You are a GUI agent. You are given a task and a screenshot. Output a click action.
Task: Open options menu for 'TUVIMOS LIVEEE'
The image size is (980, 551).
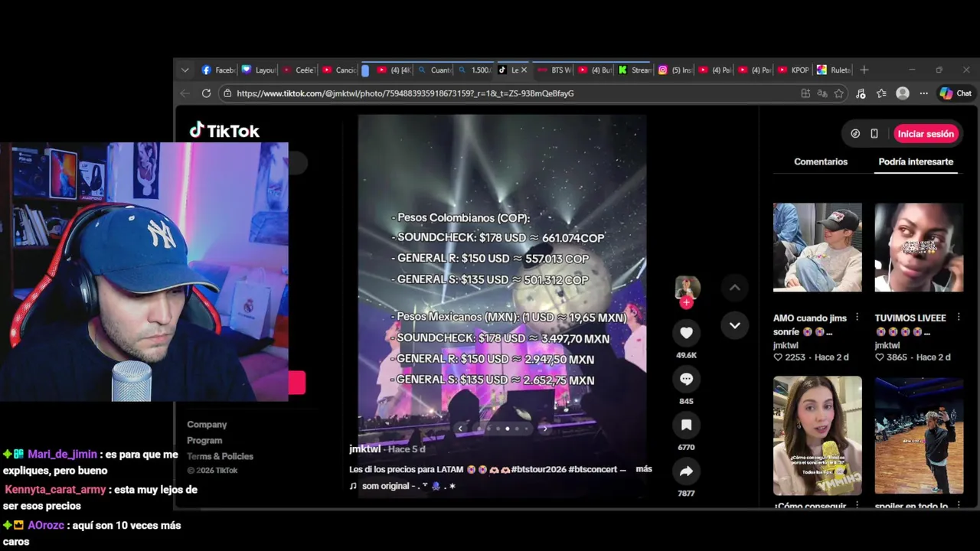click(959, 318)
